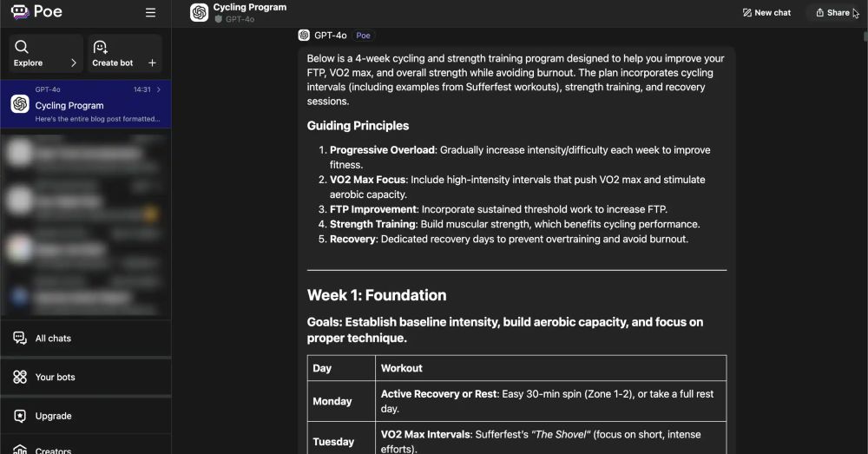Start a New chat
Viewport: 868px width, 454px height.
[x=766, y=12]
